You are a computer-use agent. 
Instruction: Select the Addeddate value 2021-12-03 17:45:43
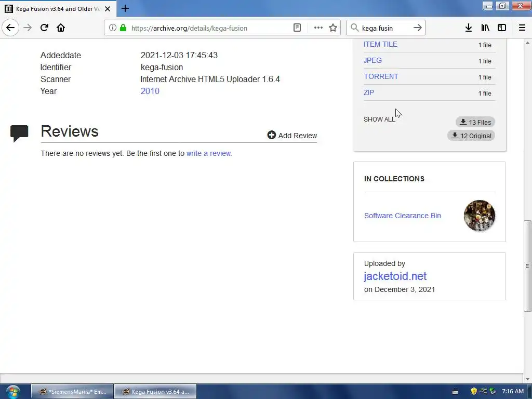point(179,55)
